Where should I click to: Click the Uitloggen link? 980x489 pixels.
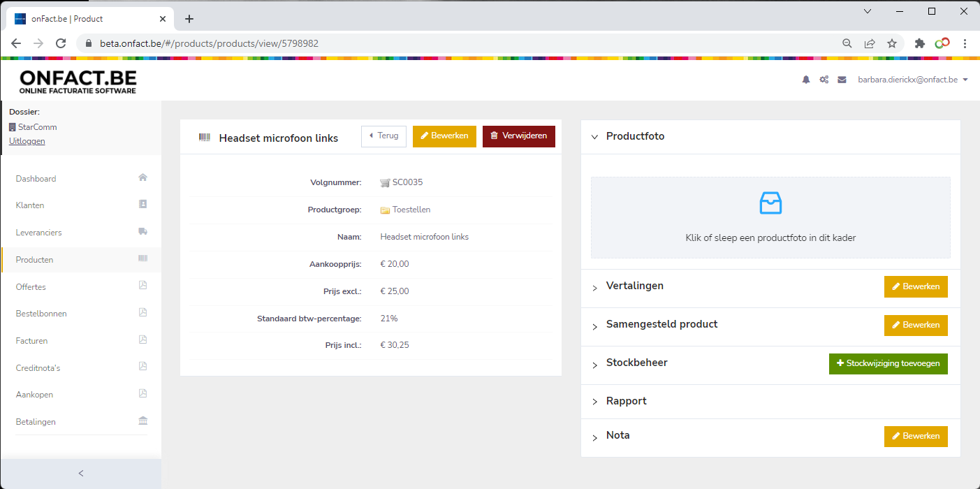[x=27, y=141]
